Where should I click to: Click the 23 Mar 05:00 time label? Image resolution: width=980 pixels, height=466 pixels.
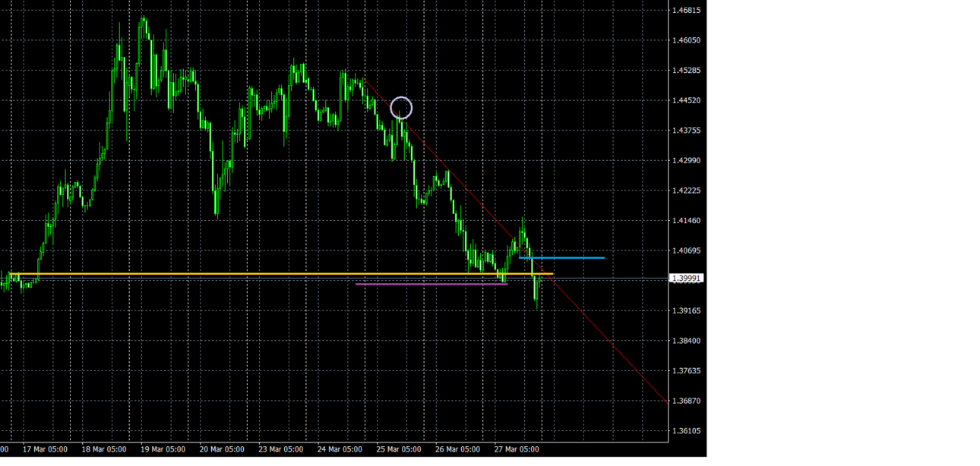(x=280, y=449)
